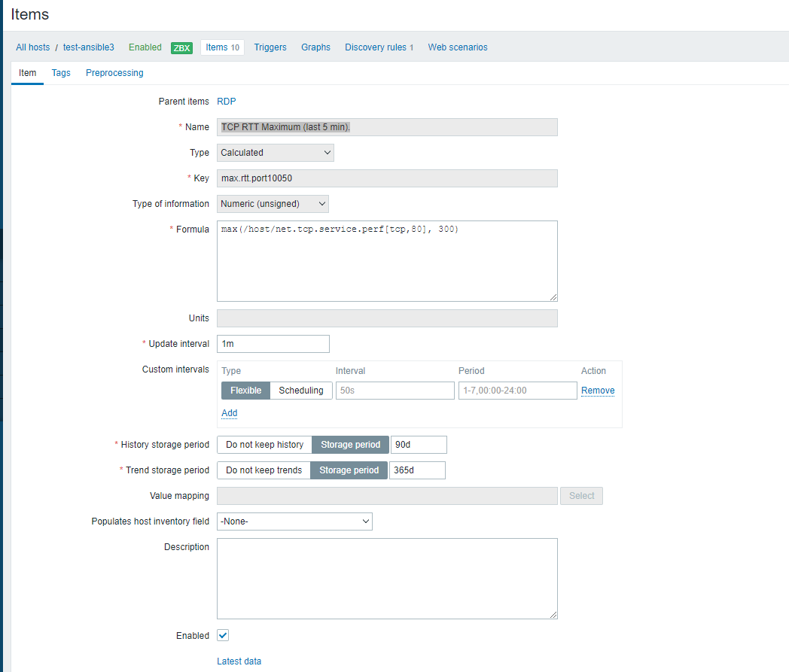Screen dimensions: 789x672
Task: Choose Do not keep trends option
Action: tap(264, 470)
